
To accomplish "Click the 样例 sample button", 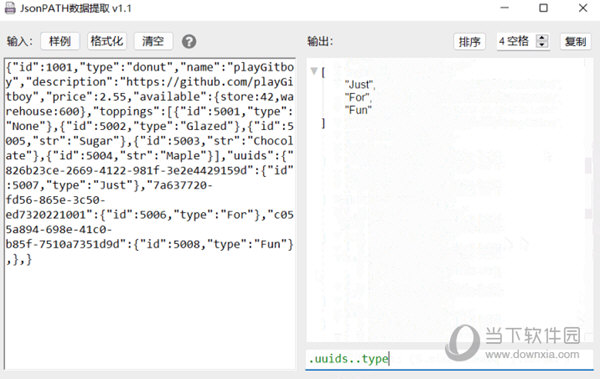I will pyautogui.click(x=60, y=41).
